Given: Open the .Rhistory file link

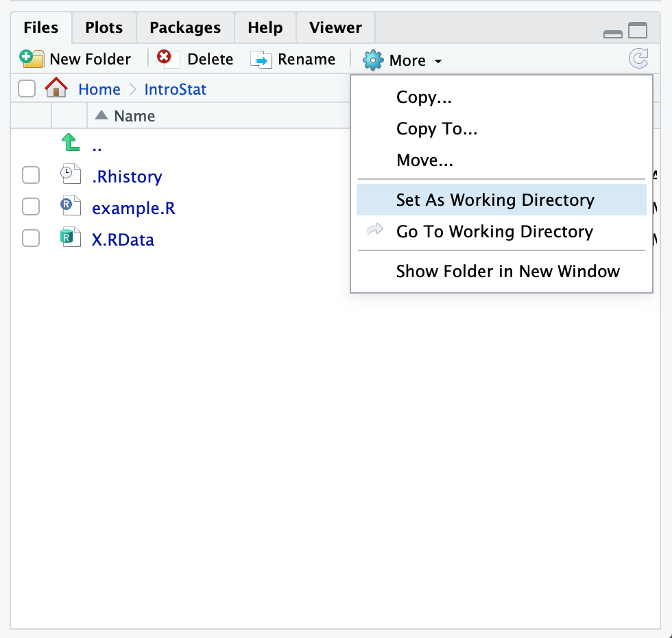Looking at the screenshot, I should (128, 177).
